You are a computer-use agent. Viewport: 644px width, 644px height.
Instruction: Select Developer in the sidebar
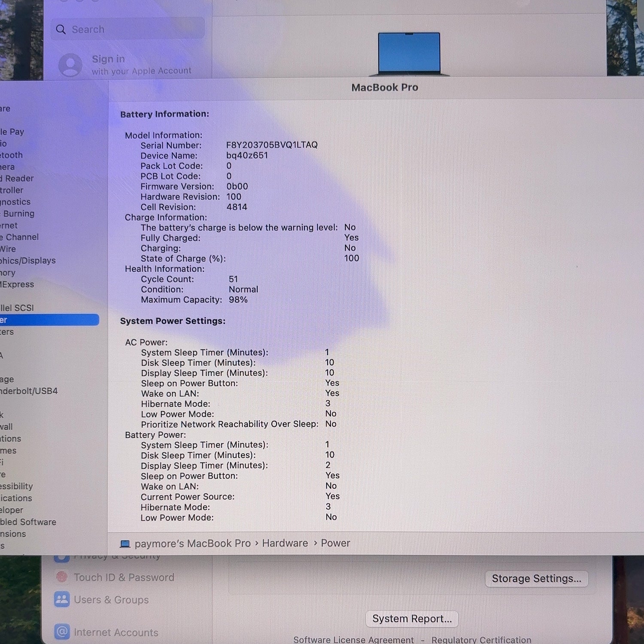[12, 510]
